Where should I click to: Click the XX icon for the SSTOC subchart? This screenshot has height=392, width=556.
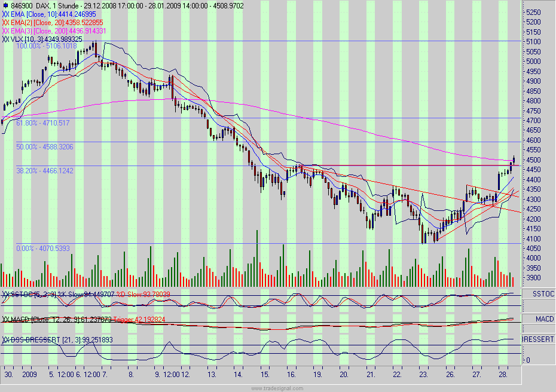click(5, 293)
